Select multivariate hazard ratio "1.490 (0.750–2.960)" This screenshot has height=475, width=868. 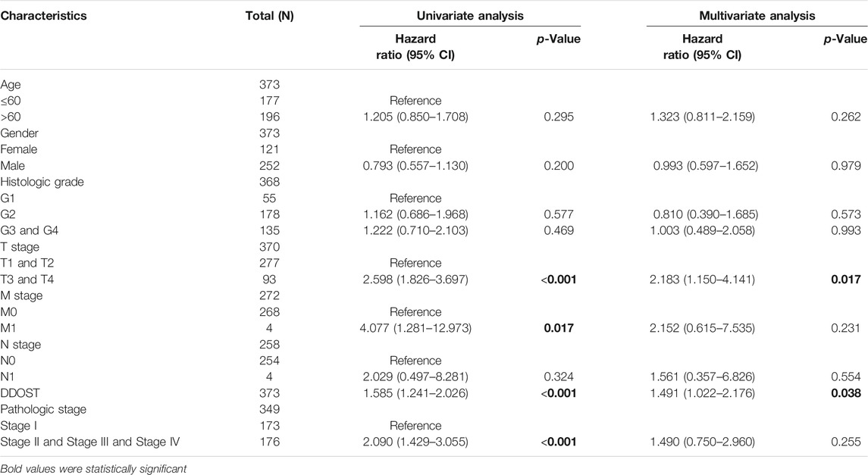703,442
